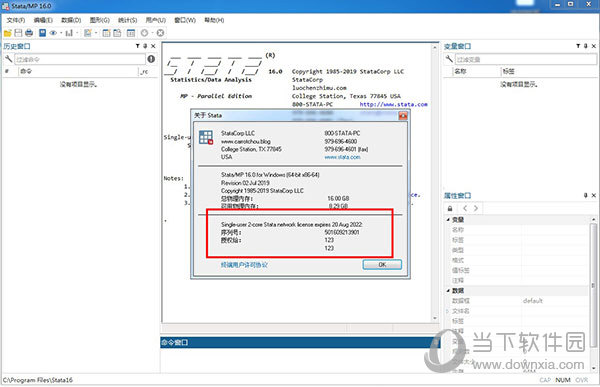Screen dimensions: 600x387
Task: Click the wrench icon in Variables panel
Action: pos(449,59)
